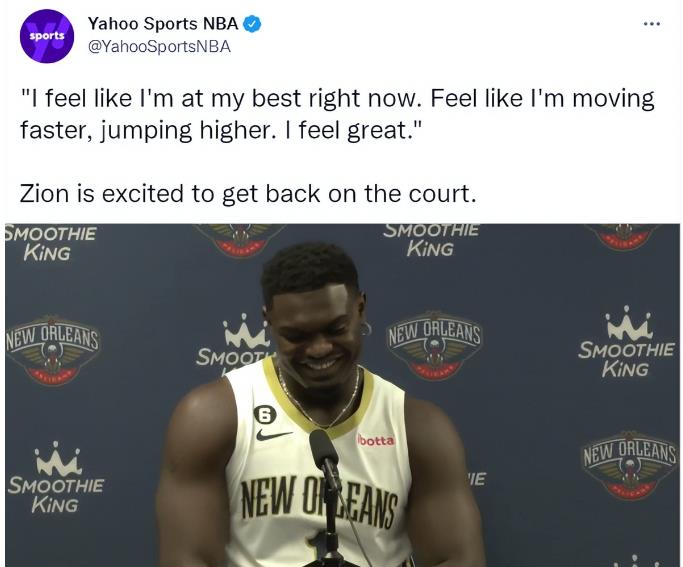Click the ibotta sponsor patch on jersey
Screen dimensions: 683x567
(376, 440)
